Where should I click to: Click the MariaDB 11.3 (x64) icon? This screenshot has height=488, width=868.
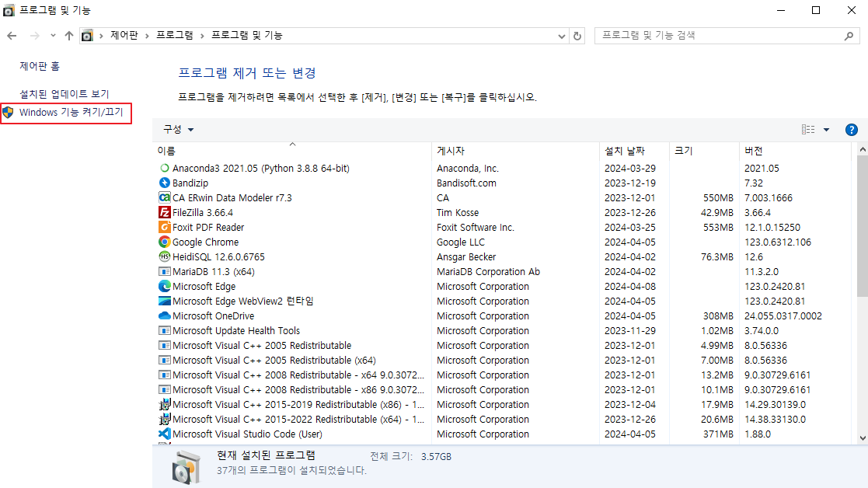click(165, 272)
